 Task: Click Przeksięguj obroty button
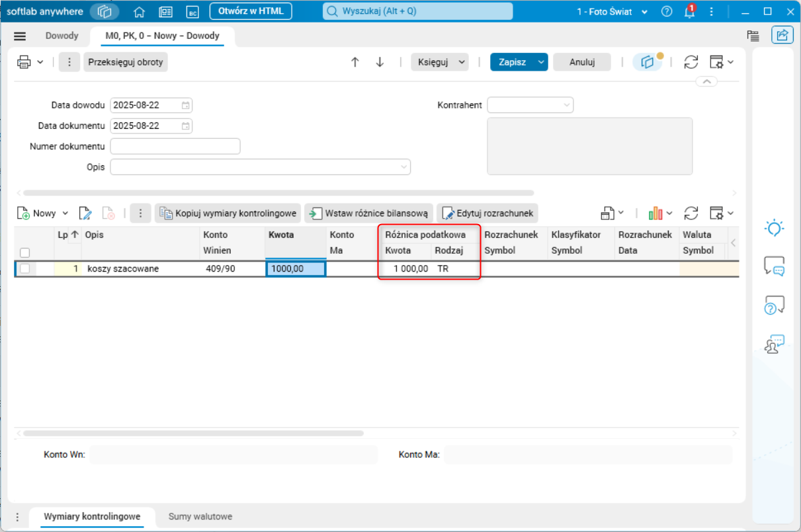pos(126,62)
